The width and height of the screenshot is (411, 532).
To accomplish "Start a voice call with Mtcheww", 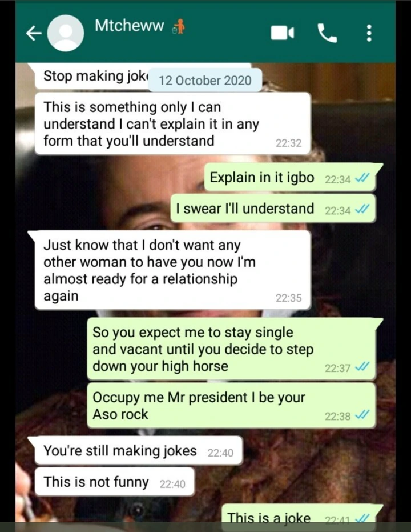I will pyautogui.click(x=327, y=33).
